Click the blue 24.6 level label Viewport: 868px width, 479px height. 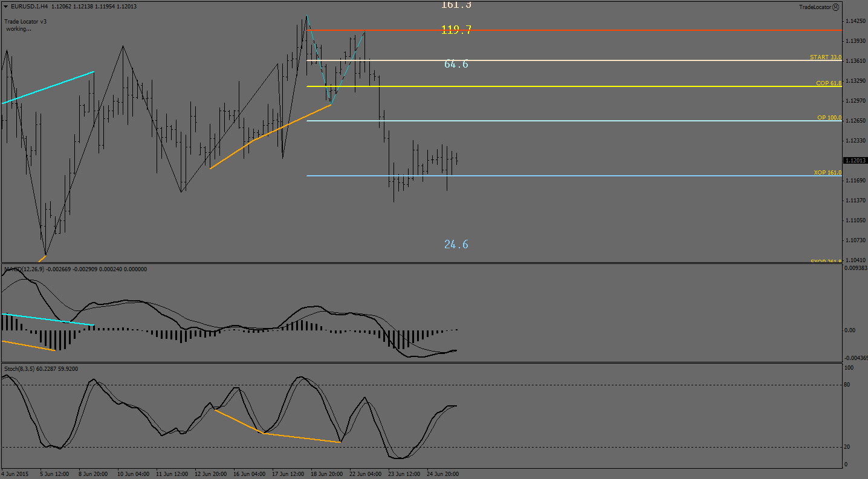pyautogui.click(x=456, y=244)
